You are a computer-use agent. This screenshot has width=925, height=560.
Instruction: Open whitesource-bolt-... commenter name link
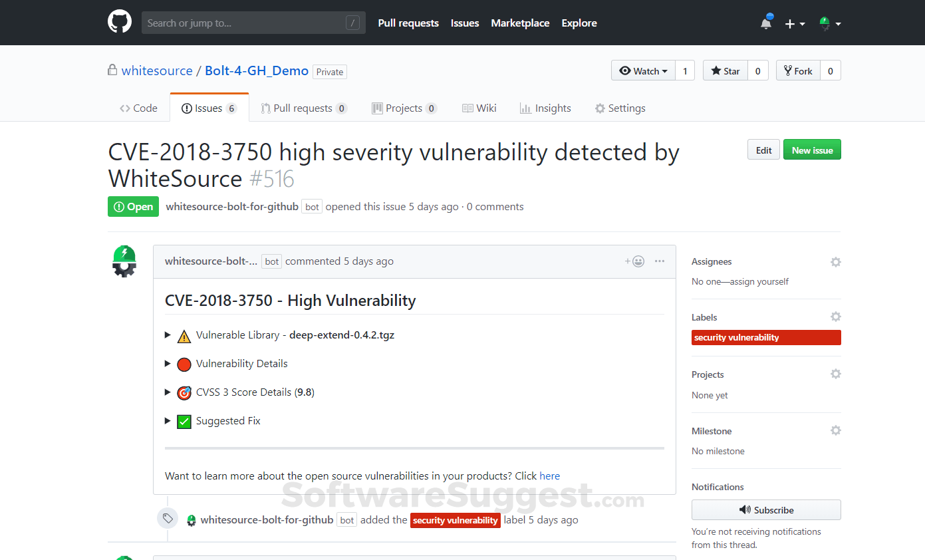211,261
